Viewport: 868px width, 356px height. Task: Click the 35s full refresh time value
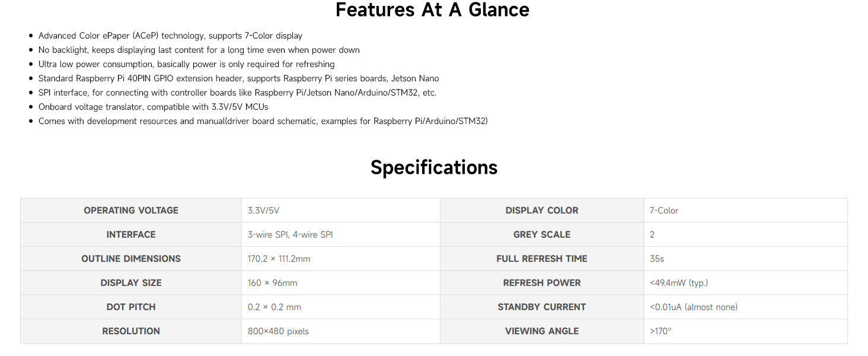click(x=657, y=259)
